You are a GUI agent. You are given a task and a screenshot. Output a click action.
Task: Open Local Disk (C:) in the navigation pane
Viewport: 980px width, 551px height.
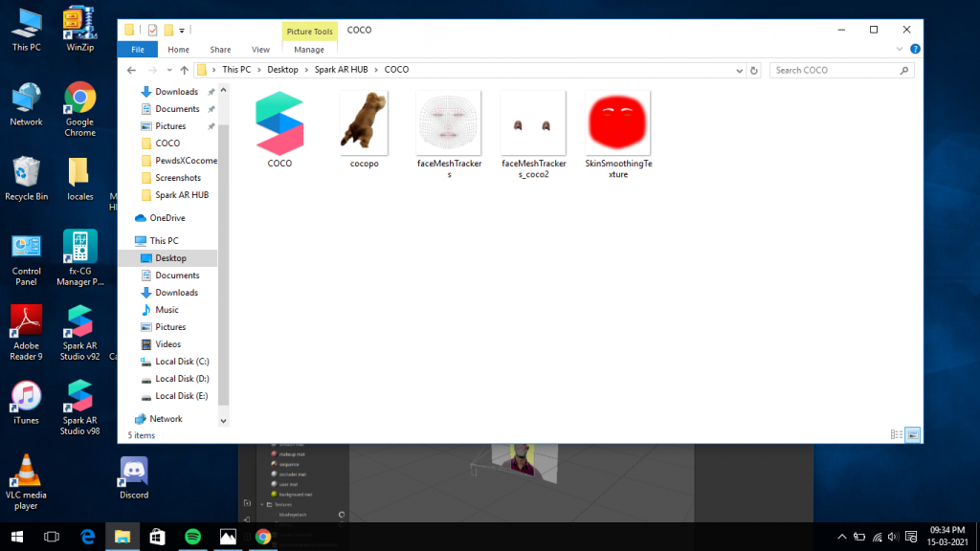tap(182, 361)
